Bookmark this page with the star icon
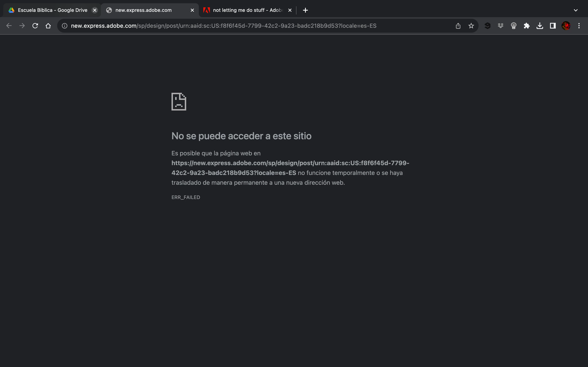This screenshot has height=367, width=588. 471,26
